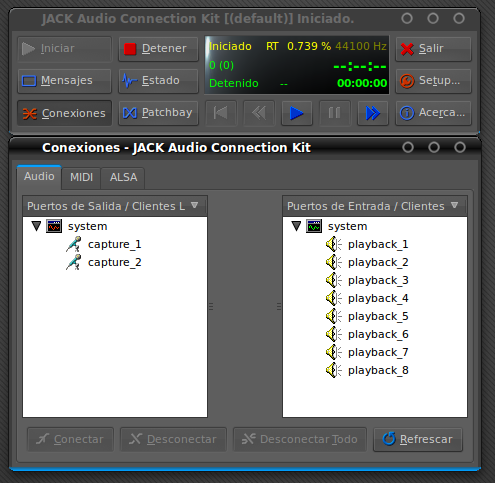Click the Puertos de Salida header sort arrow
This screenshot has height=483, width=495.
(194, 205)
